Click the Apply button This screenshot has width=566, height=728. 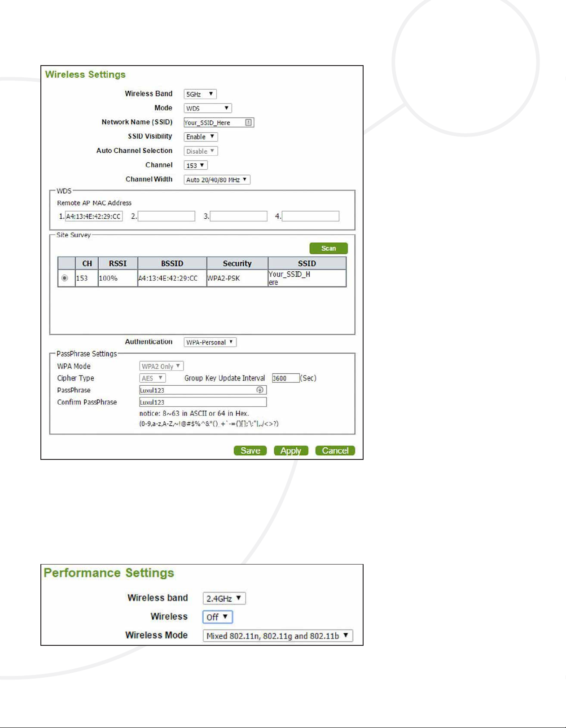[291, 450]
